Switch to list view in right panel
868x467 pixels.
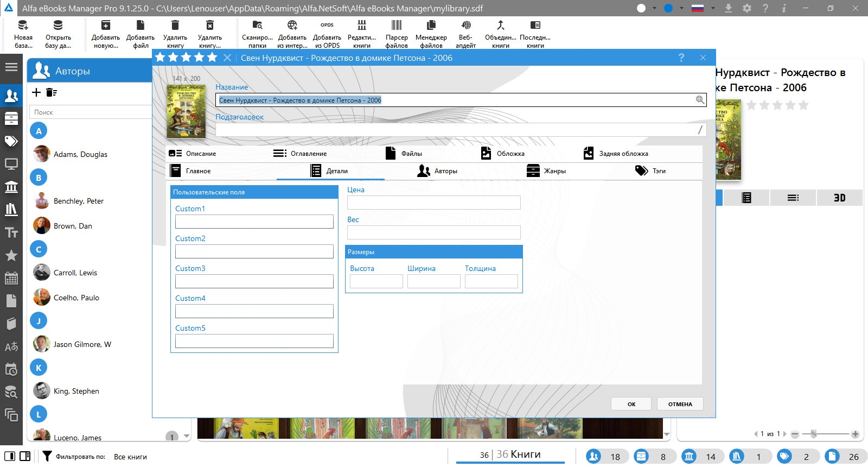(793, 198)
